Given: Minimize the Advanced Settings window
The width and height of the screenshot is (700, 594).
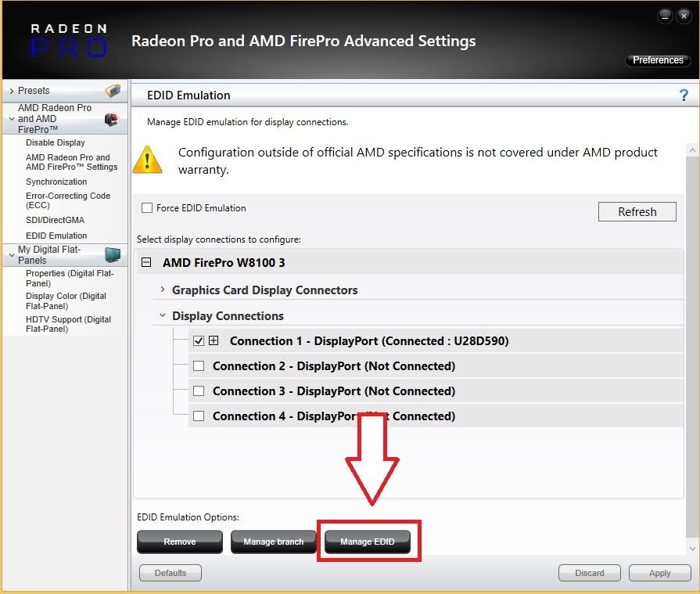Looking at the screenshot, I should point(665,16).
